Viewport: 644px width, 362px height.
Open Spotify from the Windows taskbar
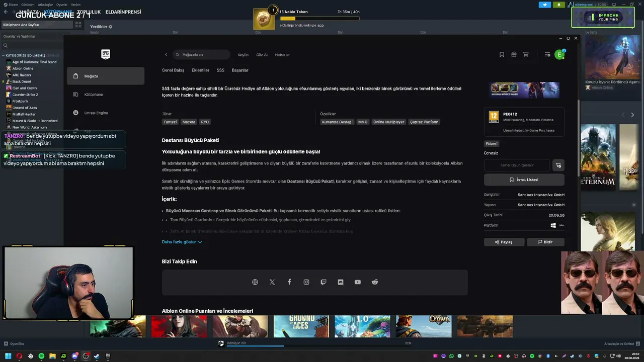pos(41,356)
